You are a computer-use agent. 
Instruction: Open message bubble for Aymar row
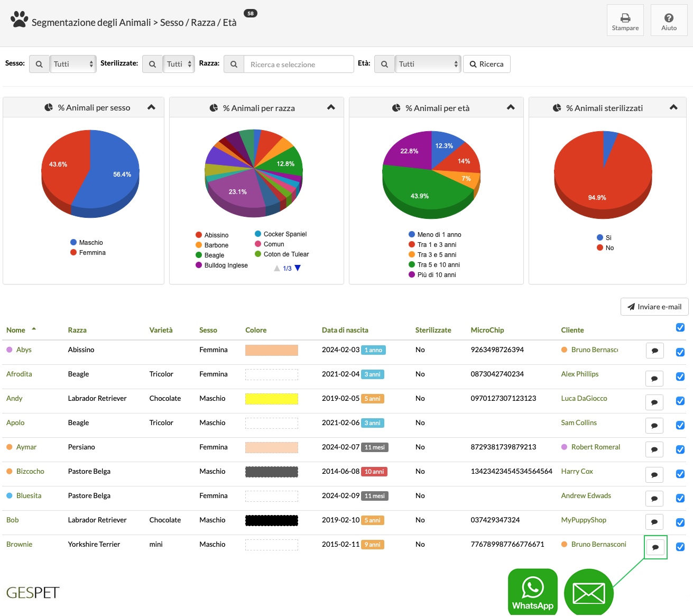[654, 449]
